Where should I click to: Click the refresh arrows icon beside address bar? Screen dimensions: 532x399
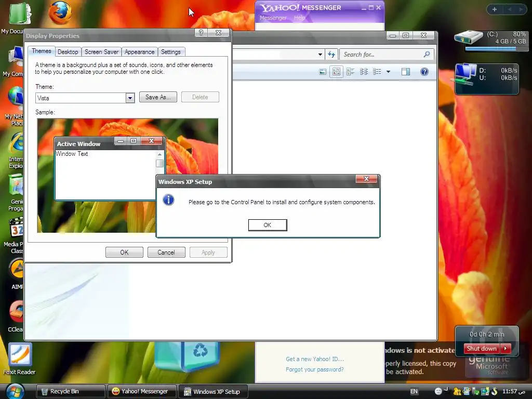pyautogui.click(x=331, y=54)
